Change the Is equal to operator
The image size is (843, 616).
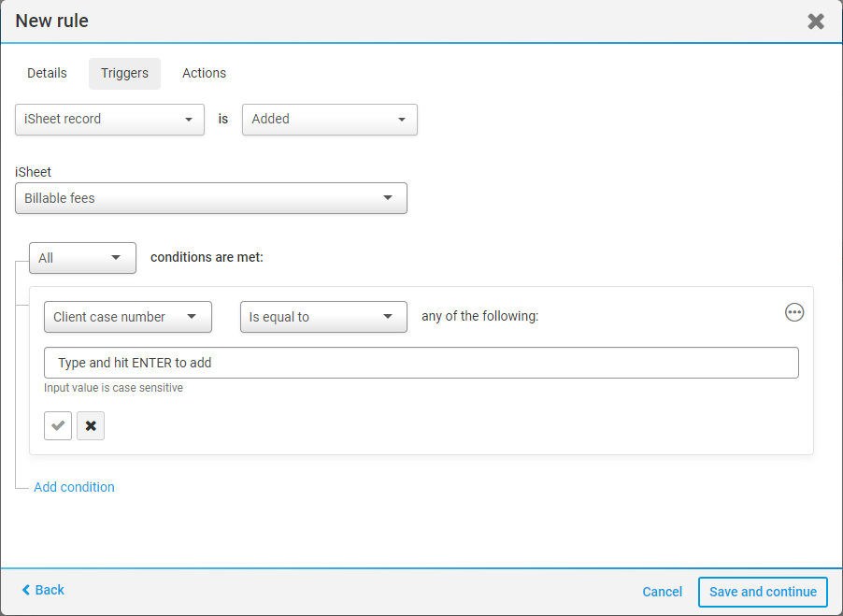322,317
